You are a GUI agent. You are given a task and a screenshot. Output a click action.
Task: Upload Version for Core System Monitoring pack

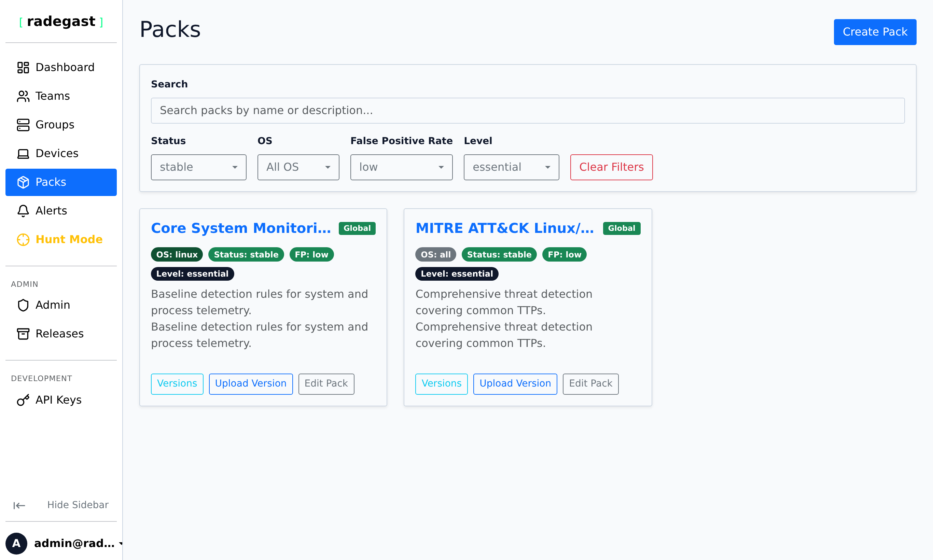(251, 384)
